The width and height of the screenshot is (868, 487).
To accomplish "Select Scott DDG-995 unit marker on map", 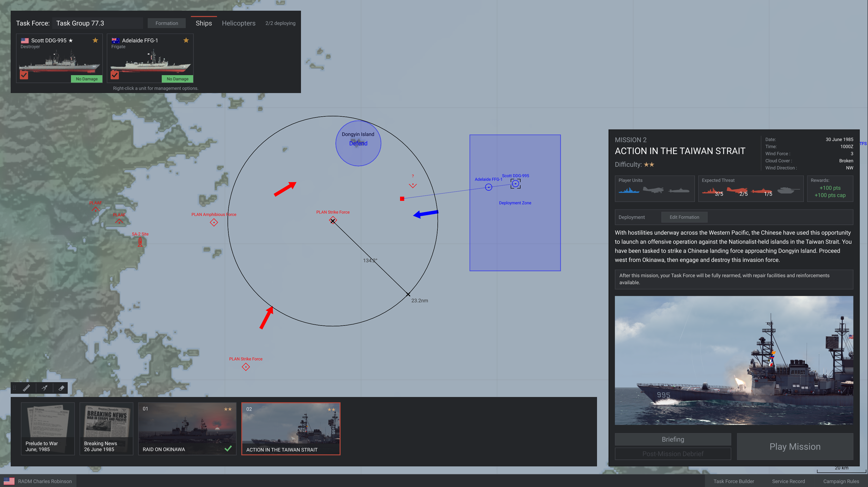I will (x=515, y=184).
